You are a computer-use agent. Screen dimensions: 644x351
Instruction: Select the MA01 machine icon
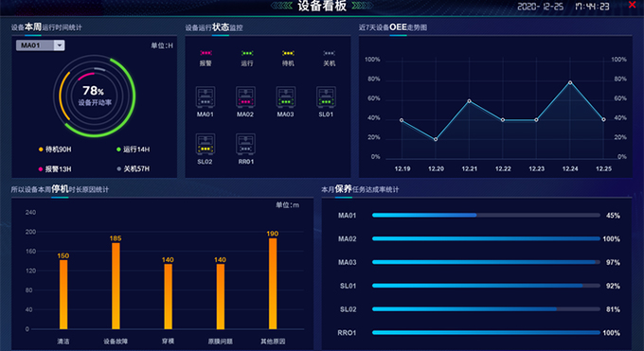(x=206, y=97)
